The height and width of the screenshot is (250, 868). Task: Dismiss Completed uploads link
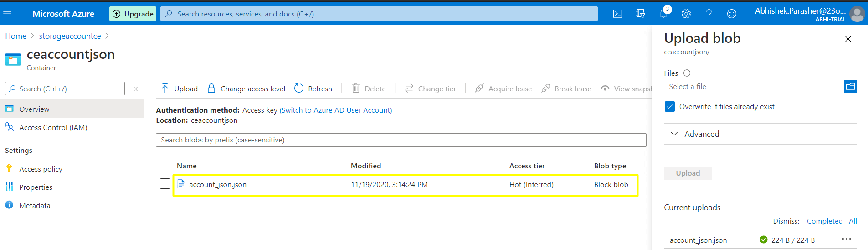pyautogui.click(x=824, y=221)
